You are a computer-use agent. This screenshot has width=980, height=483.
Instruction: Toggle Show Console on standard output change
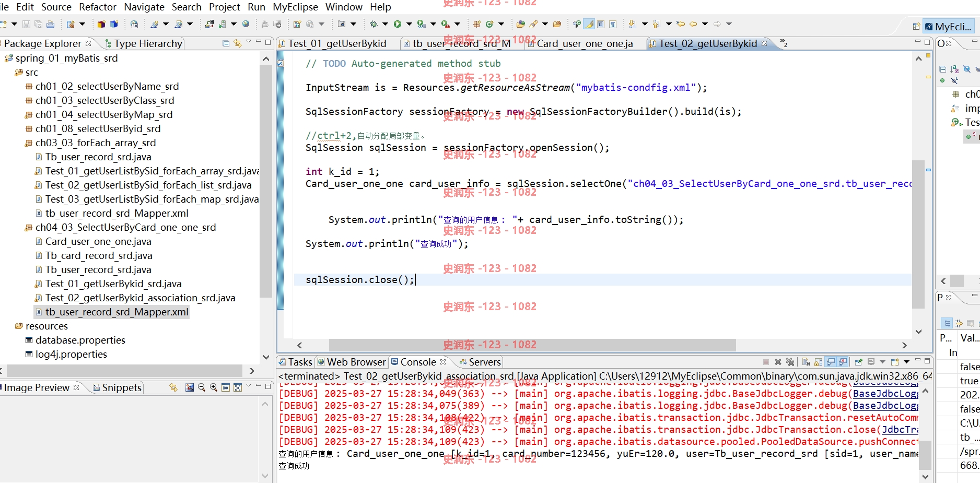click(831, 362)
